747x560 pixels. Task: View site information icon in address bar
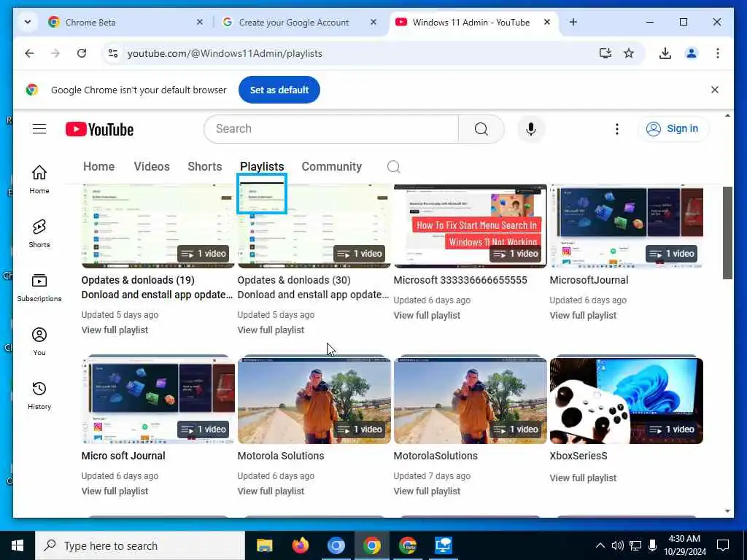pos(113,53)
